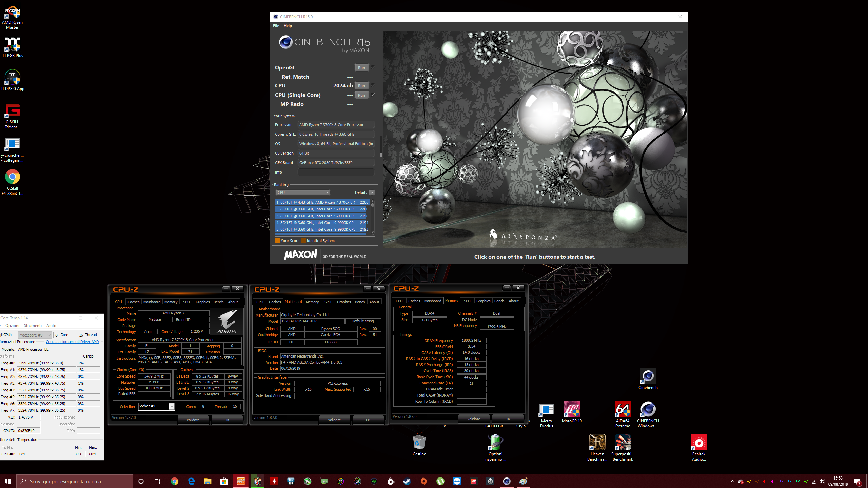This screenshot has width=868, height=488.
Task: Open Cinebench File menu
Action: tap(276, 26)
